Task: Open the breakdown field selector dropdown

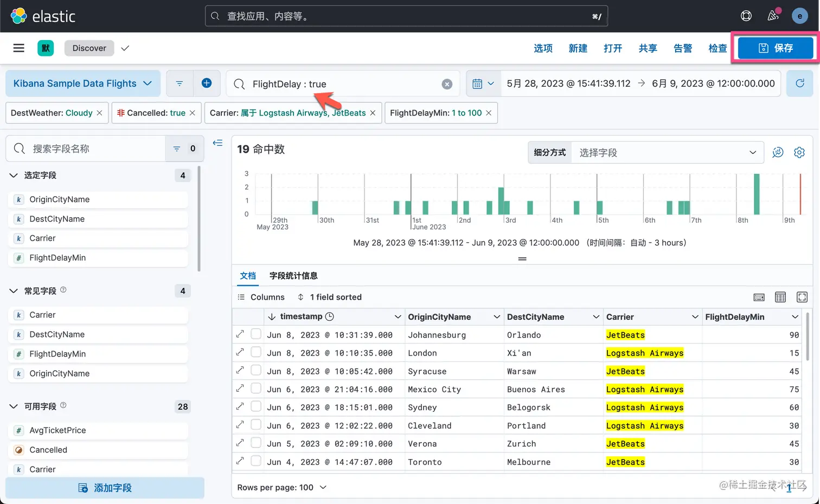Action: tap(668, 153)
